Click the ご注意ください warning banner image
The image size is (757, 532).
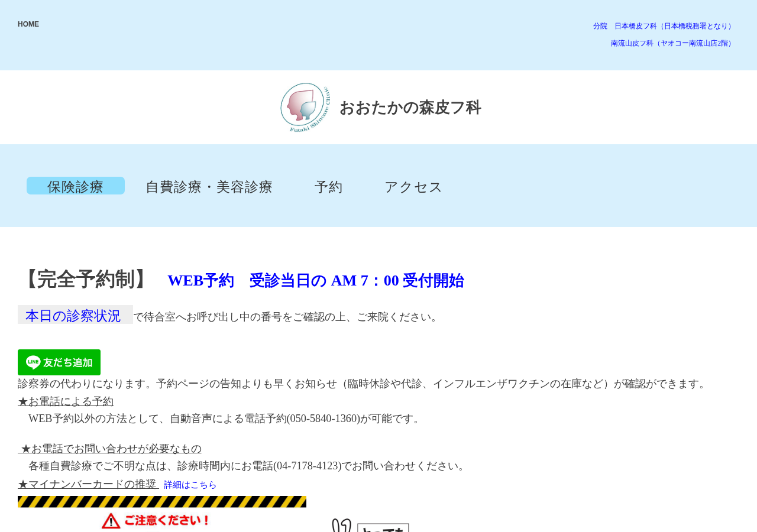pyautogui.click(x=162, y=514)
